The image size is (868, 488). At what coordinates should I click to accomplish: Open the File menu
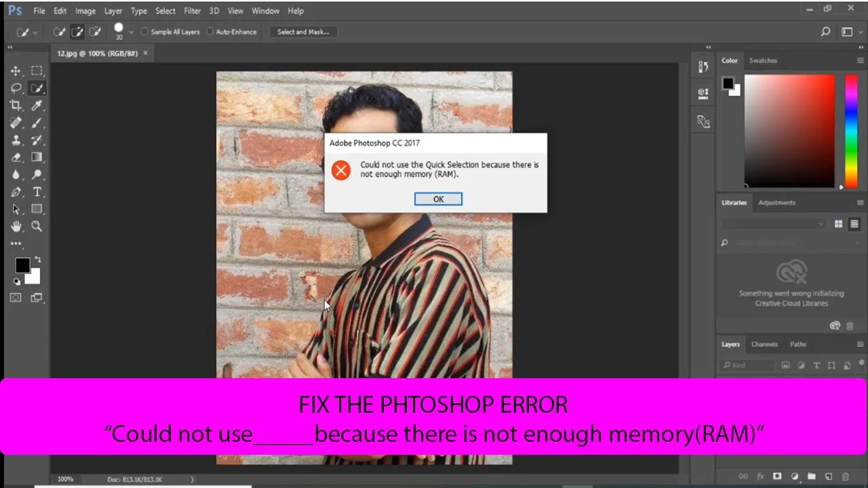(39, 11)
